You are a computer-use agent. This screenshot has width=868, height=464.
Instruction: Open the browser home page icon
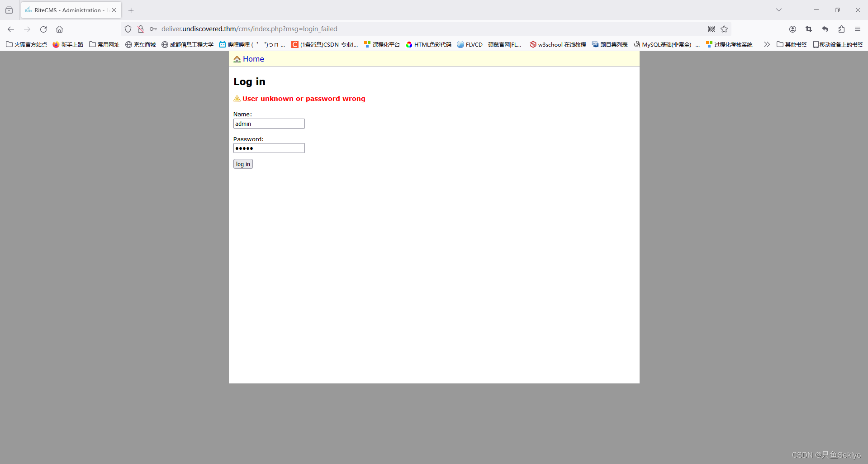coord(59,29)
